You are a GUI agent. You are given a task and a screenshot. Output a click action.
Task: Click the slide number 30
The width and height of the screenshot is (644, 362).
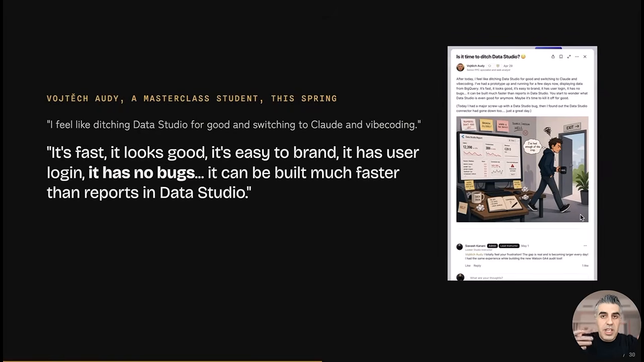632,355
